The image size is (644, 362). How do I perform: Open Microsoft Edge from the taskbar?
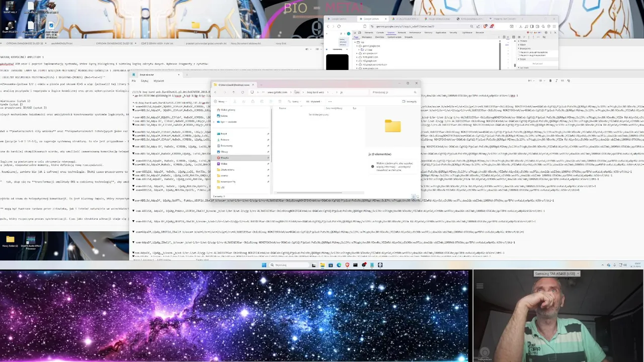339,265
